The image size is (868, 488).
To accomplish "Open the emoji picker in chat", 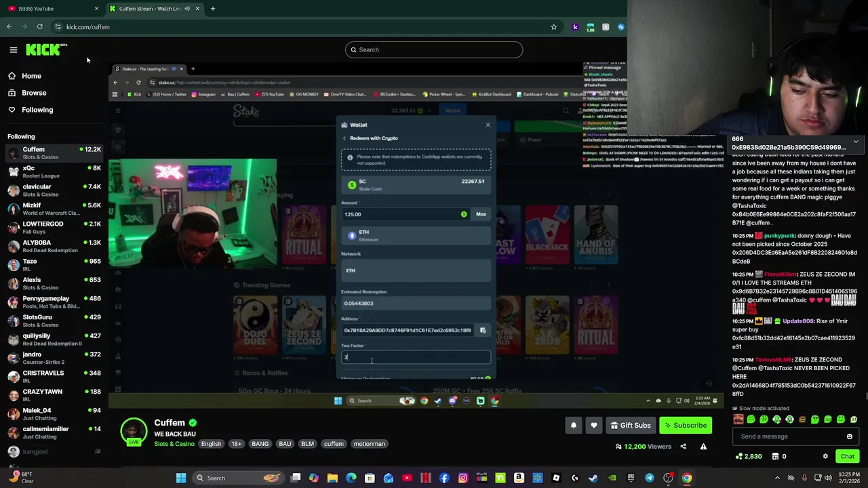I will pyautogui.click(x=849, y=436).
